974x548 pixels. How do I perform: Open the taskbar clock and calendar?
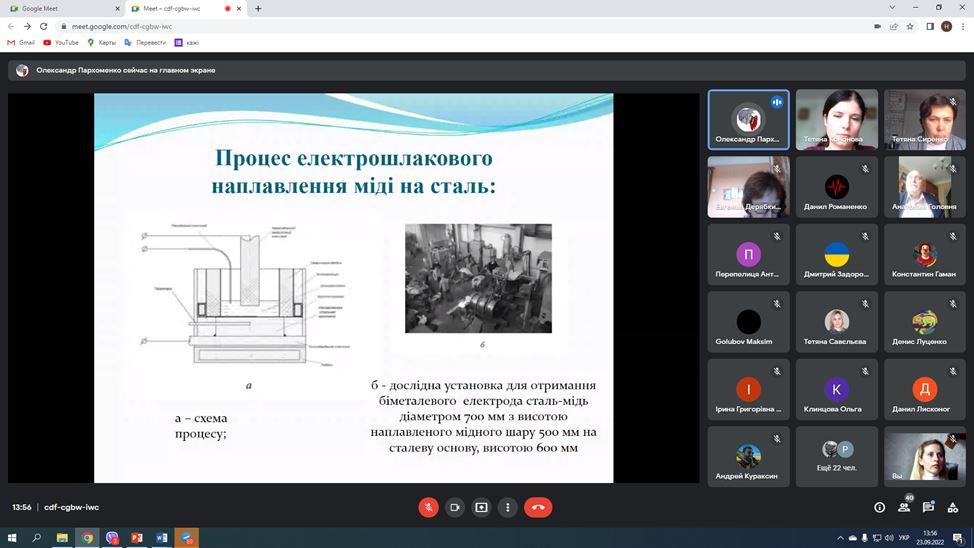point(930,537)
